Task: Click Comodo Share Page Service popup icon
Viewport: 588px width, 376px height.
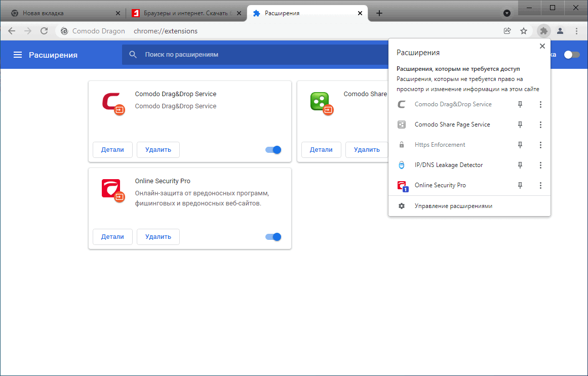Action: pos(402,125)
